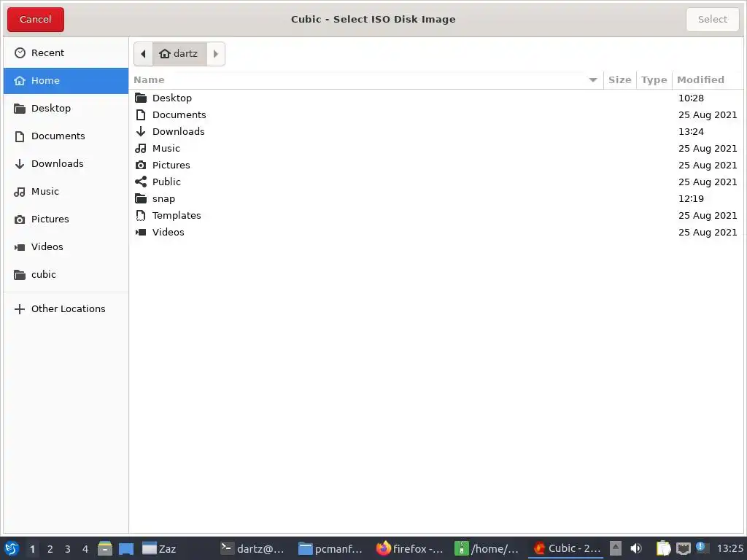Viewport: 747px width, 560px height.
Task: Switch to pcmanfm window in taskbar
Action: click(330, 548)
